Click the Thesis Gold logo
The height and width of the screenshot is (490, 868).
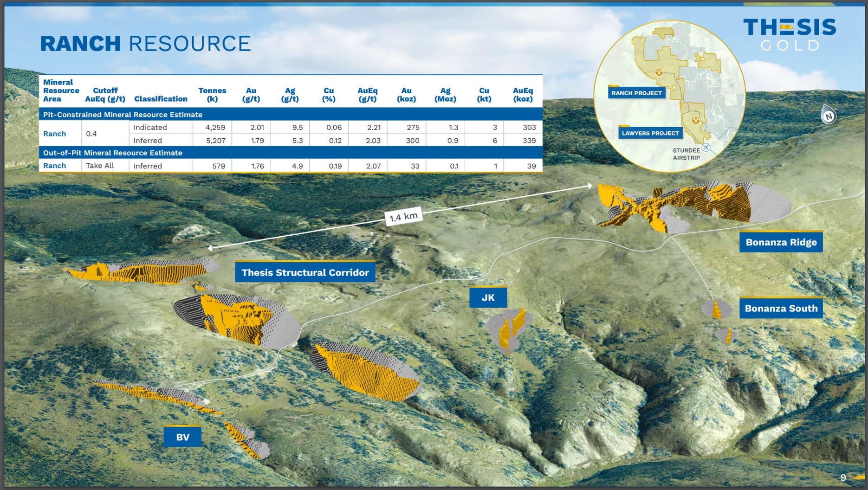click(790, 34)
